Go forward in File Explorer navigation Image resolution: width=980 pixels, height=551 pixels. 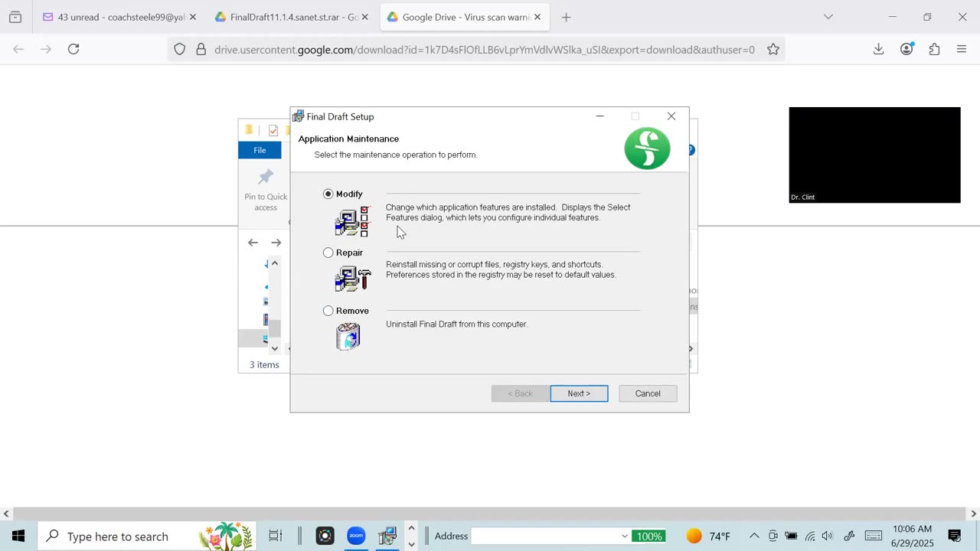(276, 243)
